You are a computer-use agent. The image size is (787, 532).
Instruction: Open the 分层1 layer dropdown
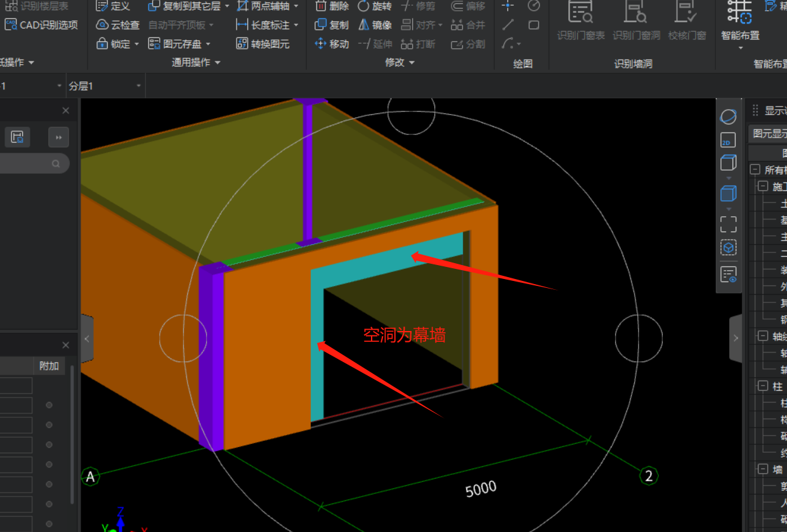(x=105, y=86)
